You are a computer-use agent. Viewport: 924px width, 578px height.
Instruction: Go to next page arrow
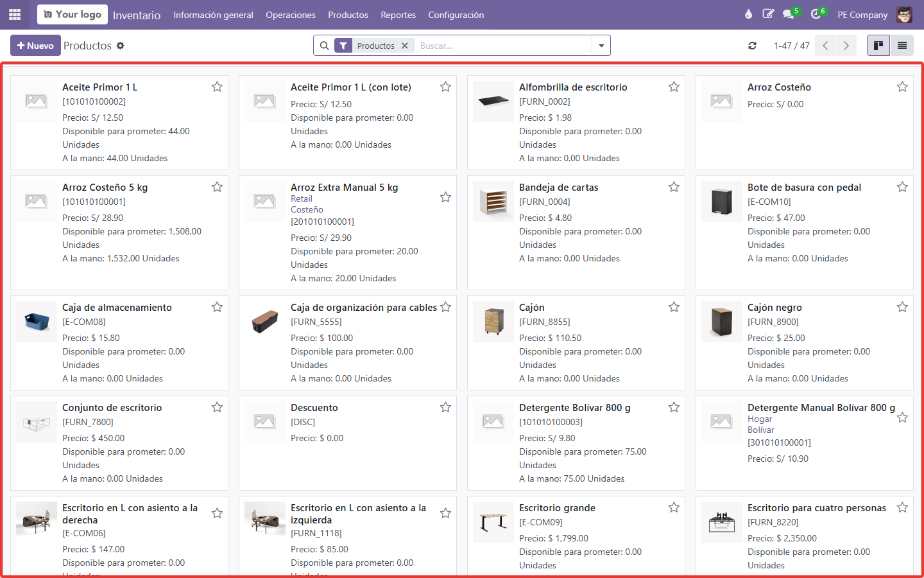point(846,46)
